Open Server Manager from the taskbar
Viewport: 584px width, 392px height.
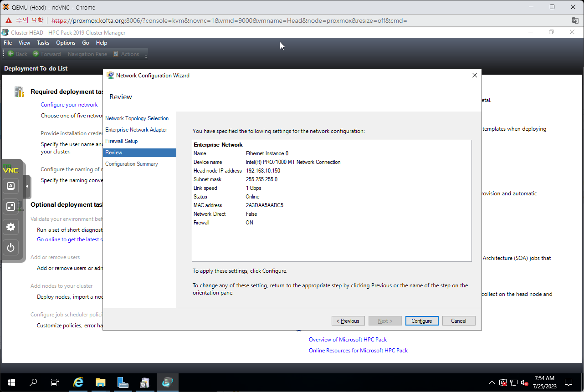[x=123, y=382]
